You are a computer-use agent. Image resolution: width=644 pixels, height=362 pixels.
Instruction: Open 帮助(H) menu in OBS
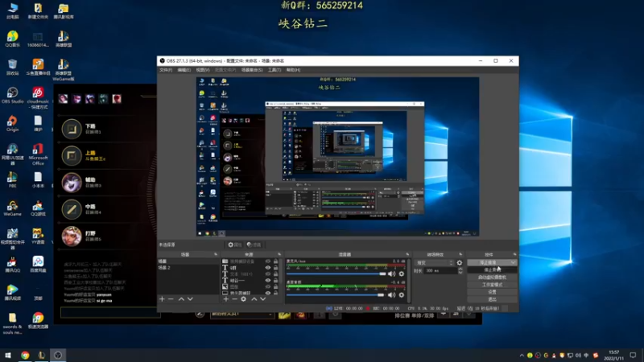pyautogui.click(x=293, y=70)
